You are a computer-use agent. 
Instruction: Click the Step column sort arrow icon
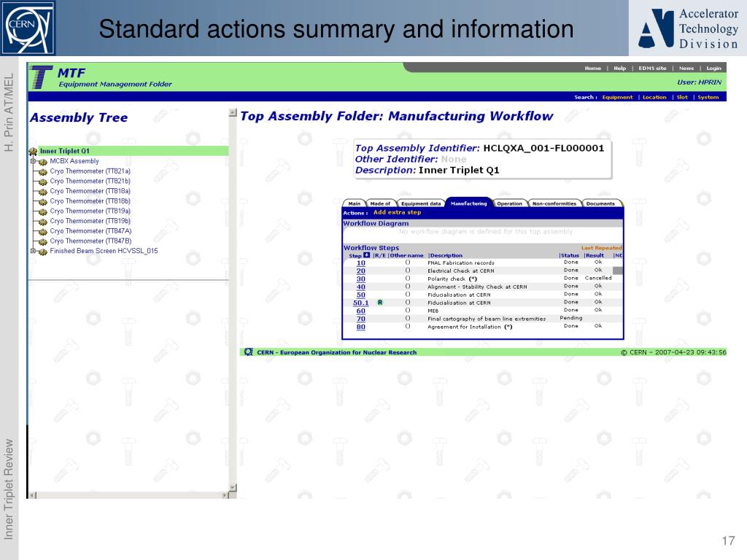[366, 255]
